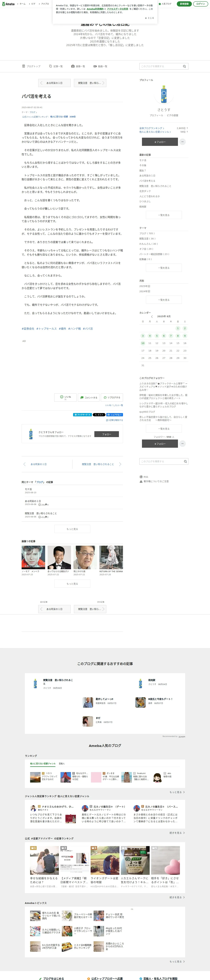Screen dimensions: 210x980
Task: Open theme オフ会 ( 29 )
Action: click(147, 249)
